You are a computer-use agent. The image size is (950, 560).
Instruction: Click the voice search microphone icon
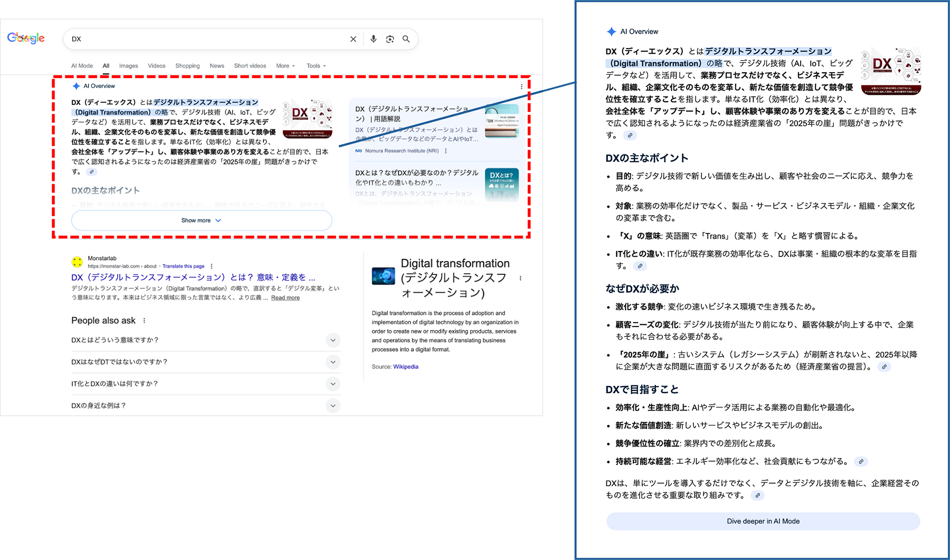tap(374, 39)
